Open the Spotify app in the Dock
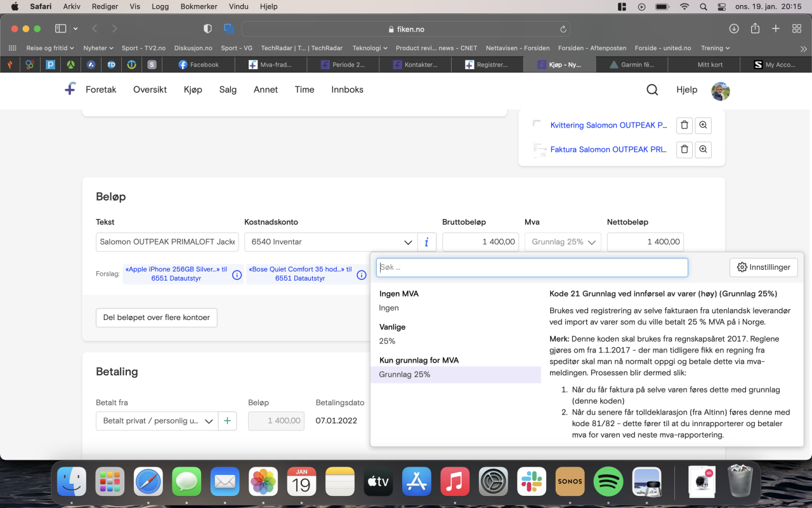Image resolution: width=812 pixels, height=508 pixels. 608,482
